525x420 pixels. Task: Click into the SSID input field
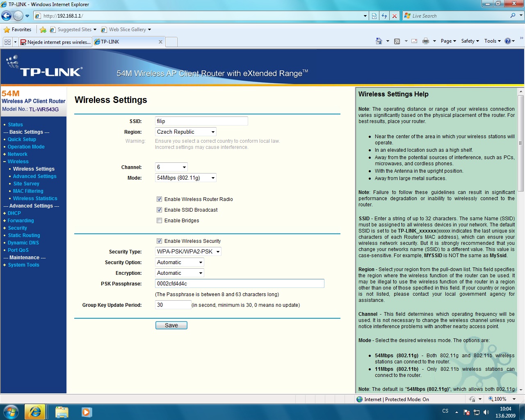[201, 121]
